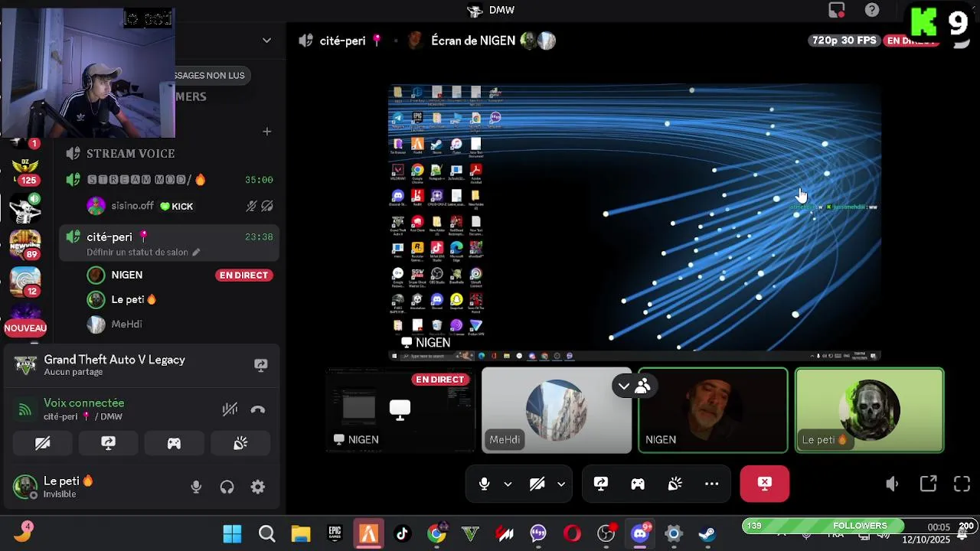Screen dimensions: 980x551
Task: Select MeHdi participant tile
Action: 557,411
